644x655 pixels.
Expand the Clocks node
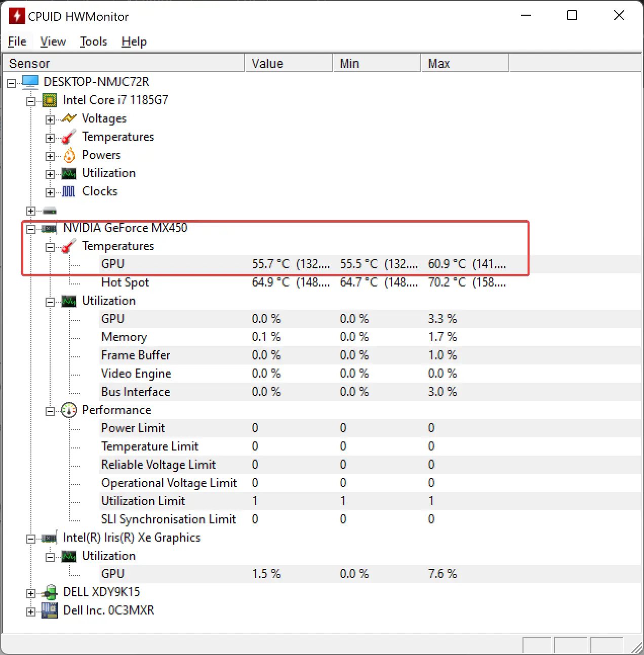pyautogui.click(x=50, y=193)
